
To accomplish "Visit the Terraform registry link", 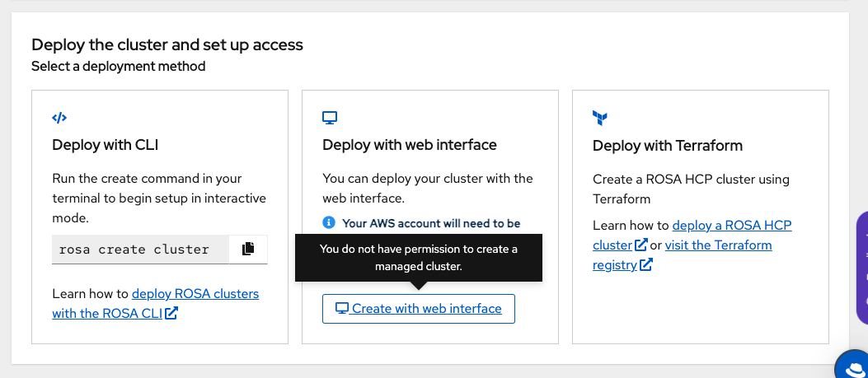I will tap(718, 245).
